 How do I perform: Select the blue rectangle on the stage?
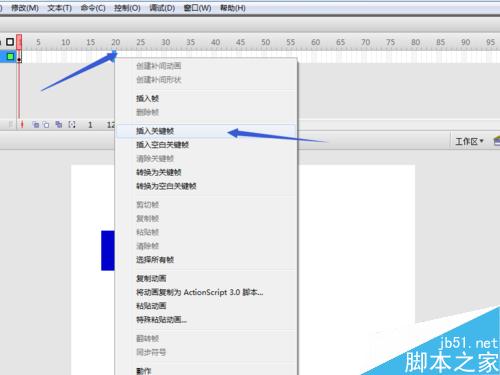click(108, 250)
